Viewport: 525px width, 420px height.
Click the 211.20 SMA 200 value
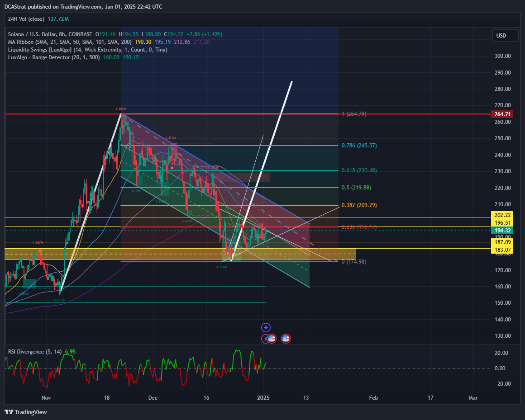(201, 42)
